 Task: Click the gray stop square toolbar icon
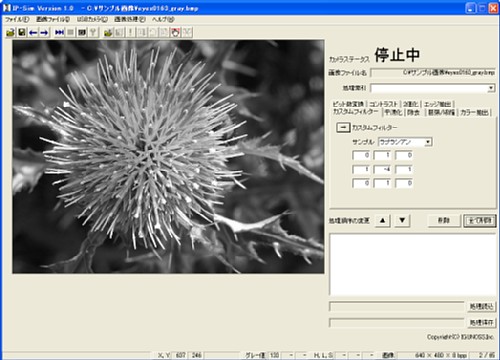coord(71,32)
